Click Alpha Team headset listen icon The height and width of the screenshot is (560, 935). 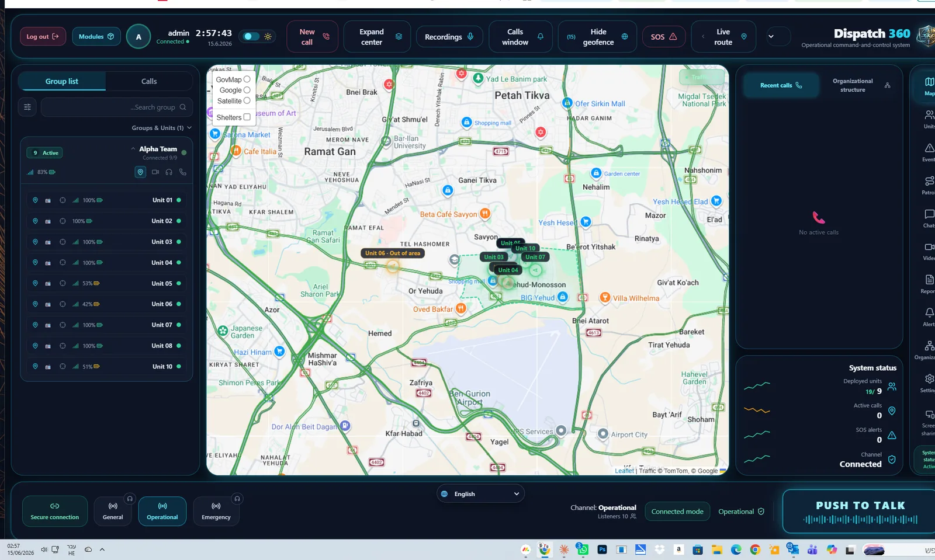coord(169,172)
